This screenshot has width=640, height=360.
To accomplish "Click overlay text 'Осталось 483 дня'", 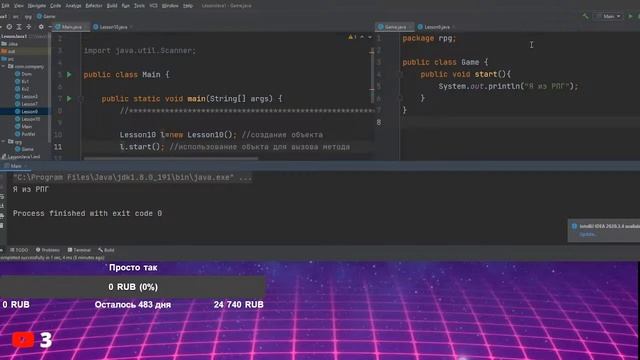I will coord(133,304).
